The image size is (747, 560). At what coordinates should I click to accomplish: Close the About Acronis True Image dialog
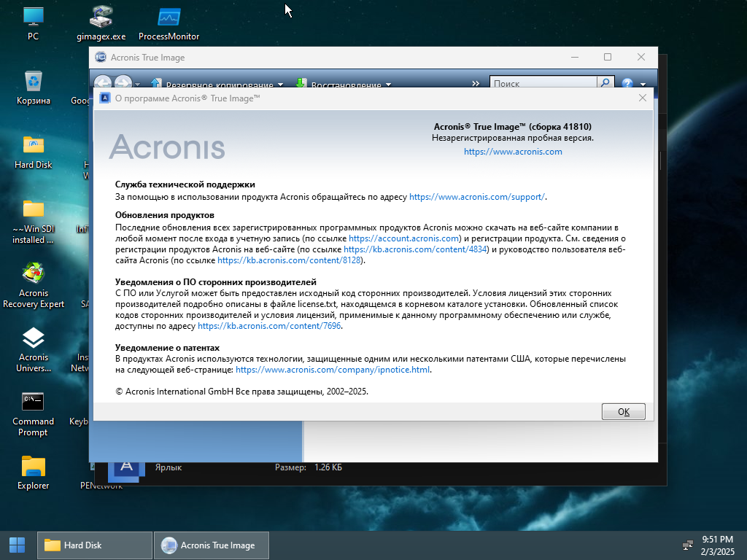point(642,98)
